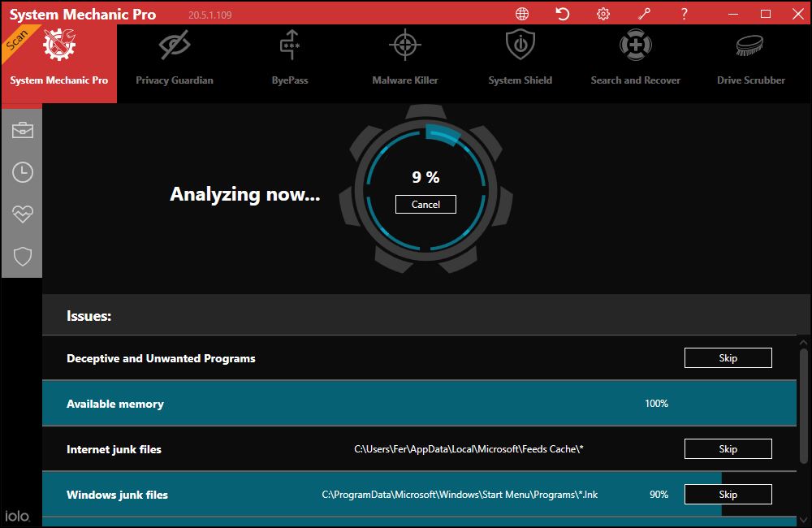Skip the Windows junk files scan
Screen dimensions: 812x528
(x=728, y=495)
